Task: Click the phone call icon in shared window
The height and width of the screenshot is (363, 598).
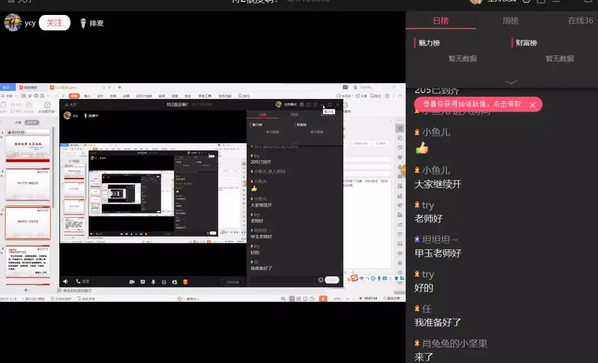Action: click(78, 281)
